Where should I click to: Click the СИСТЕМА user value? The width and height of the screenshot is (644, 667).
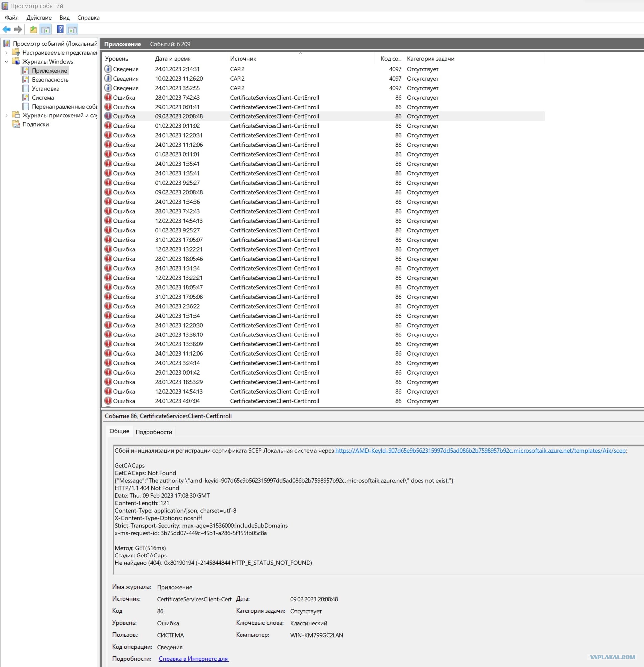tap(170, 635)
